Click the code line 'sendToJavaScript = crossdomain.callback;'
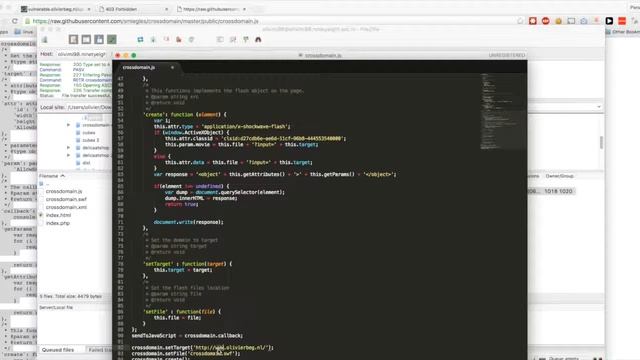Screen dimensions: 640x360 click(x=187, y=336)
